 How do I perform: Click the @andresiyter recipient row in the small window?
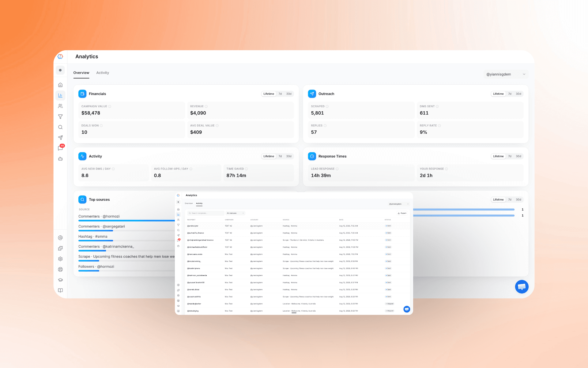(x=297, y=226)
